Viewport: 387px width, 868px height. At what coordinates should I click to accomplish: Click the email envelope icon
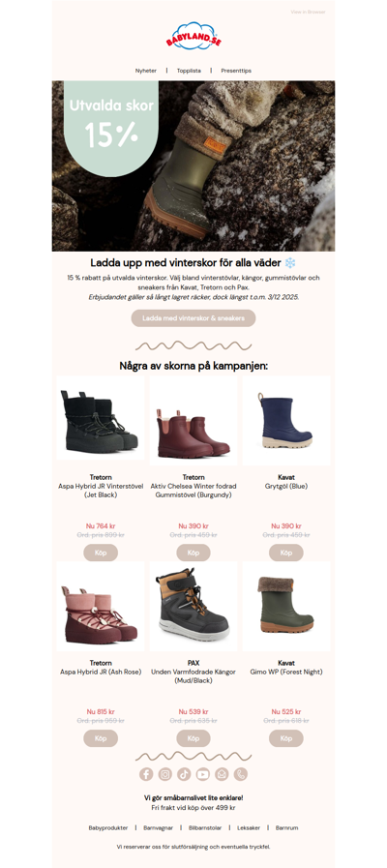coord(222,774)
